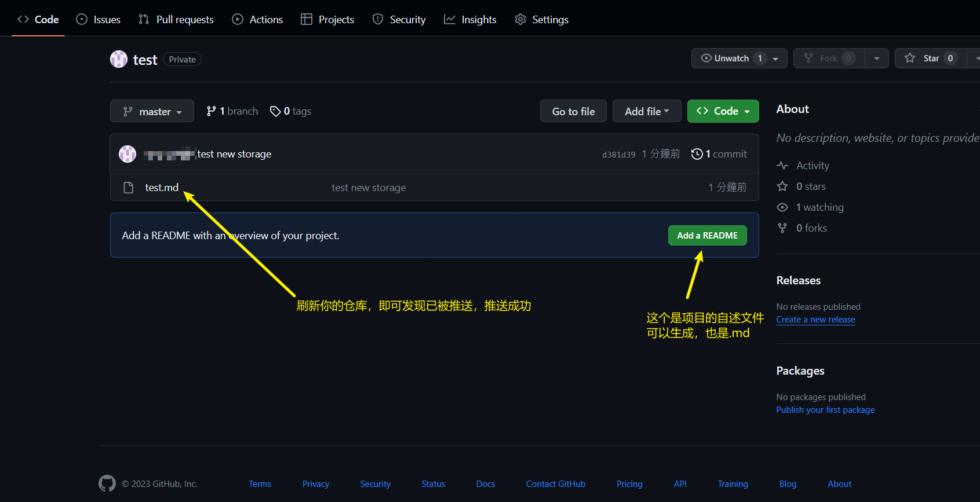Click Contact GitHub footer link

pos(556,484)
